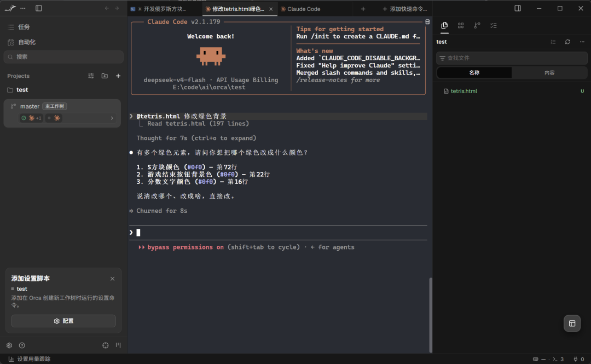591x364 pixels.
Task: Refresh the test file explorer
Action: click(x=567, y=42)
